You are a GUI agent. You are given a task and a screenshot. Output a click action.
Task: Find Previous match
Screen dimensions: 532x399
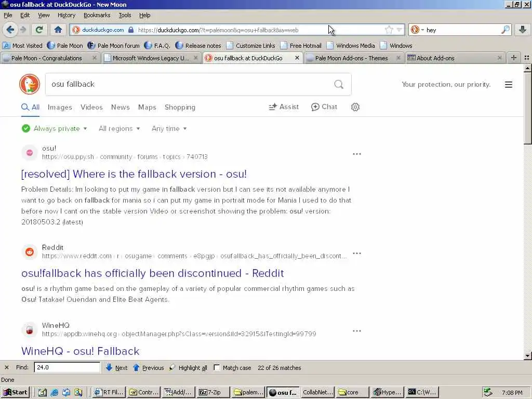tap(148, 367)
